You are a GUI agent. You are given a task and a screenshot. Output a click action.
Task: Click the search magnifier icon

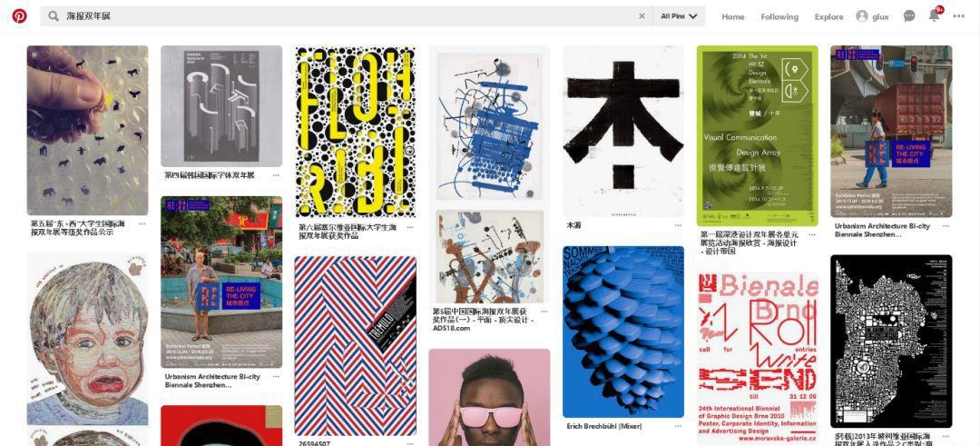(54, 16)
